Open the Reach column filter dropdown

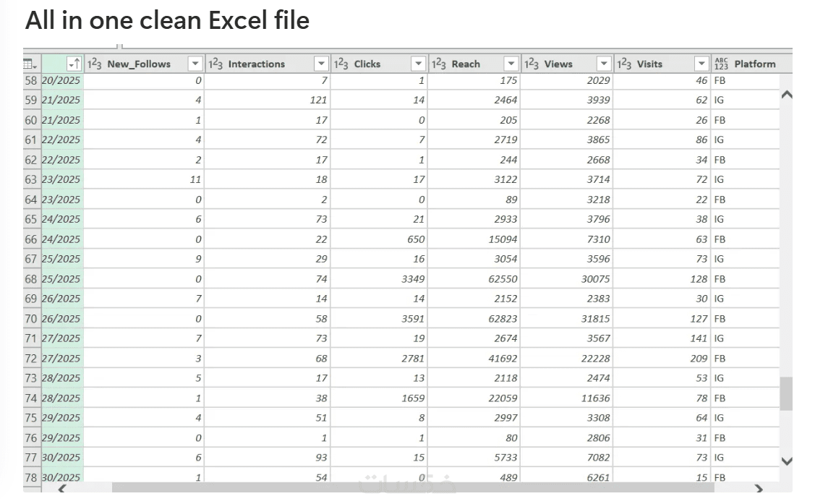point(511,64)
